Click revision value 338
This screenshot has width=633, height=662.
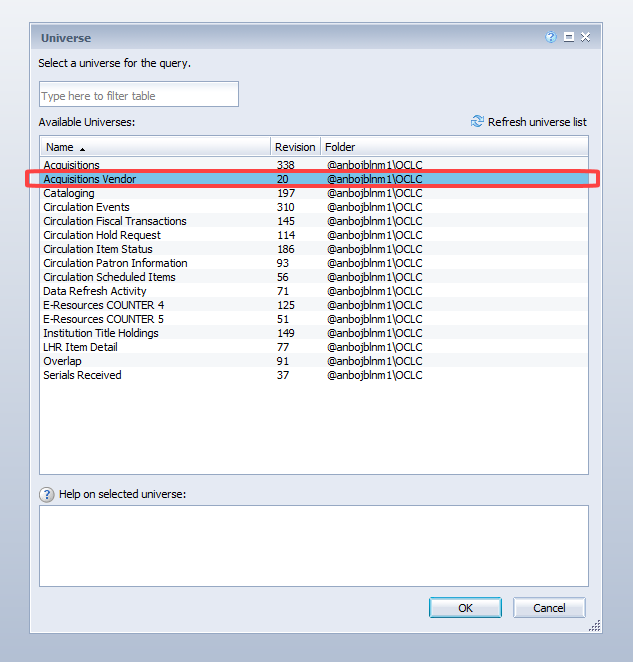[285, 165]
